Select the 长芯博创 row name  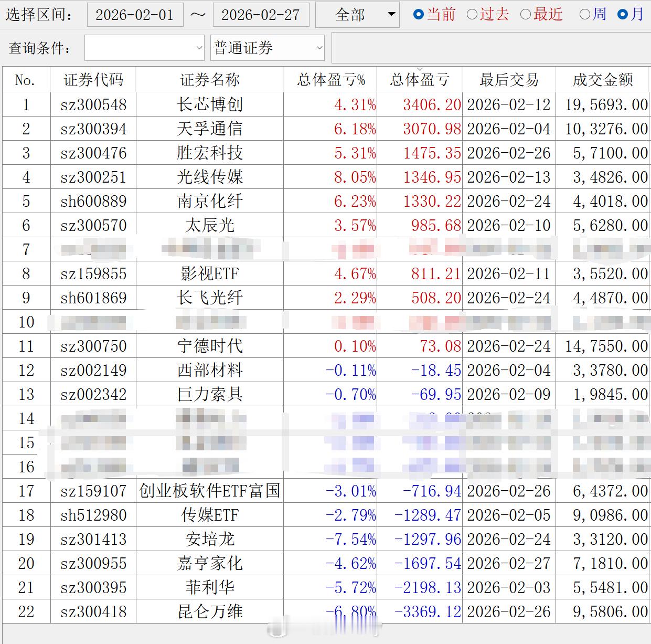(x=210, y=104)
